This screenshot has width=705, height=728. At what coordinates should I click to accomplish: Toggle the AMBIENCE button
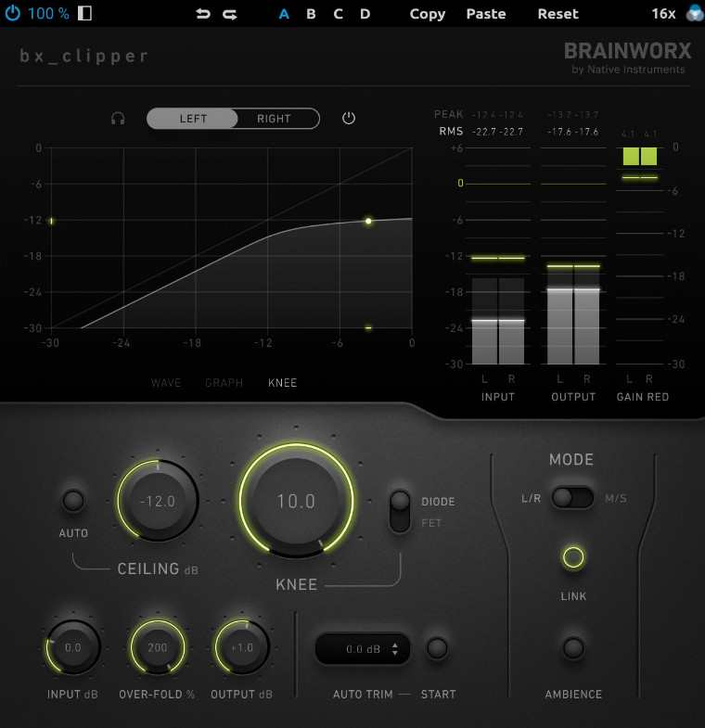pyautogui.click(x=573, y=647)
